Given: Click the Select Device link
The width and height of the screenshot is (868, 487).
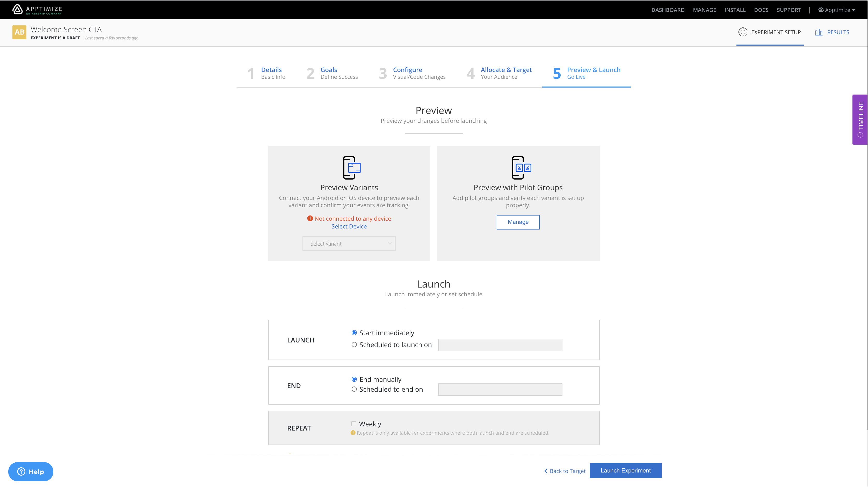Looking at the screenshot, I should coord(349,226).
